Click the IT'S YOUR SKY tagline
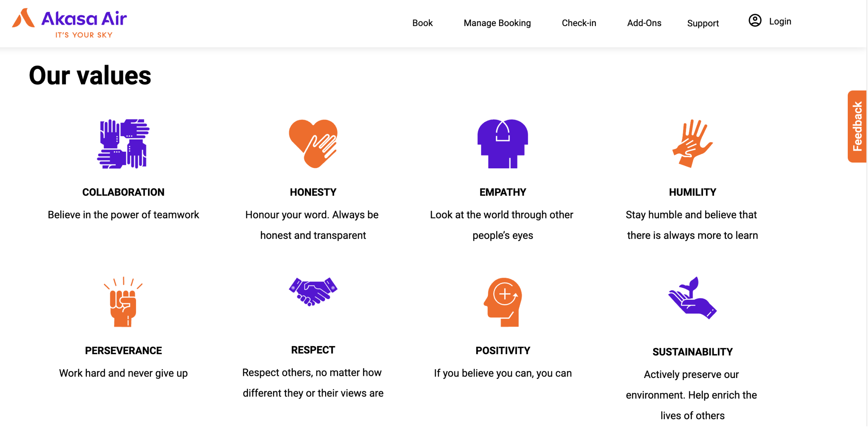Viewport: 868px width, 441px height. (84, 35)
